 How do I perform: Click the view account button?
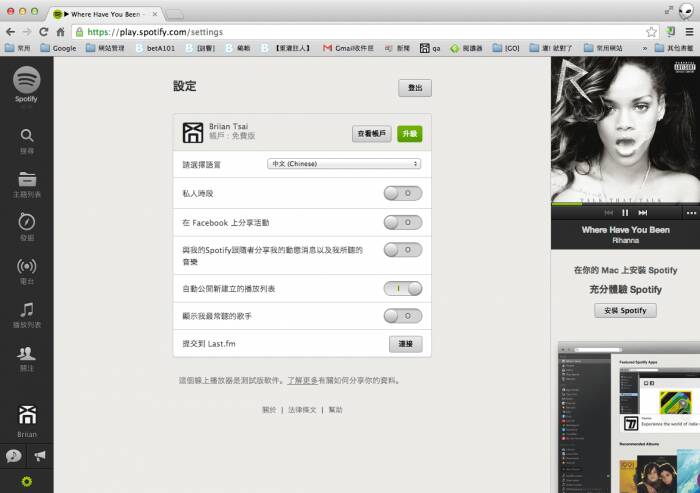tap(371, 134)
